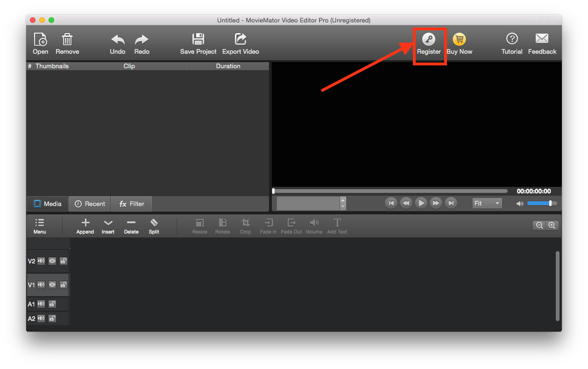The image size is (588, 369).
Task: Mute the V1 track audio
Action: tap(41, 285)
